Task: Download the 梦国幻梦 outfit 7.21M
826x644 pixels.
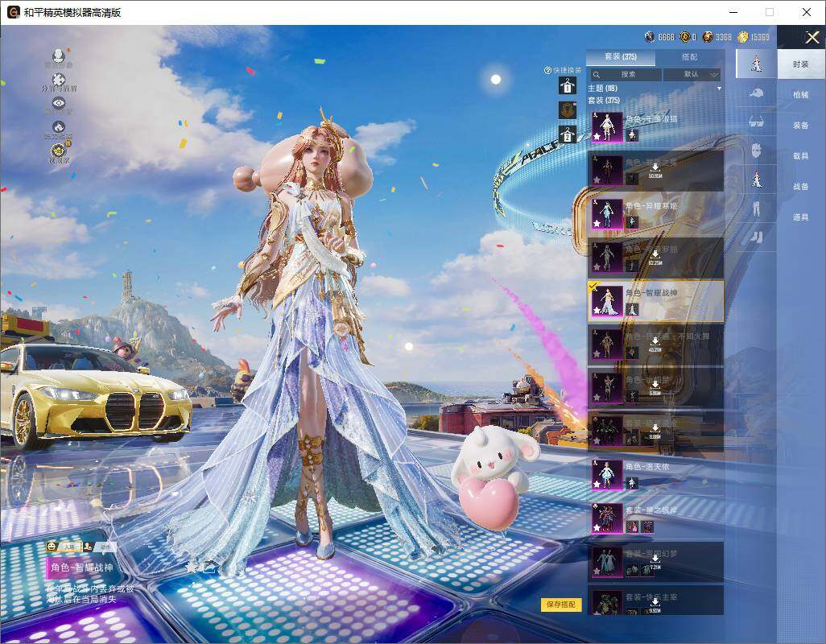Action: pos(655,560)
